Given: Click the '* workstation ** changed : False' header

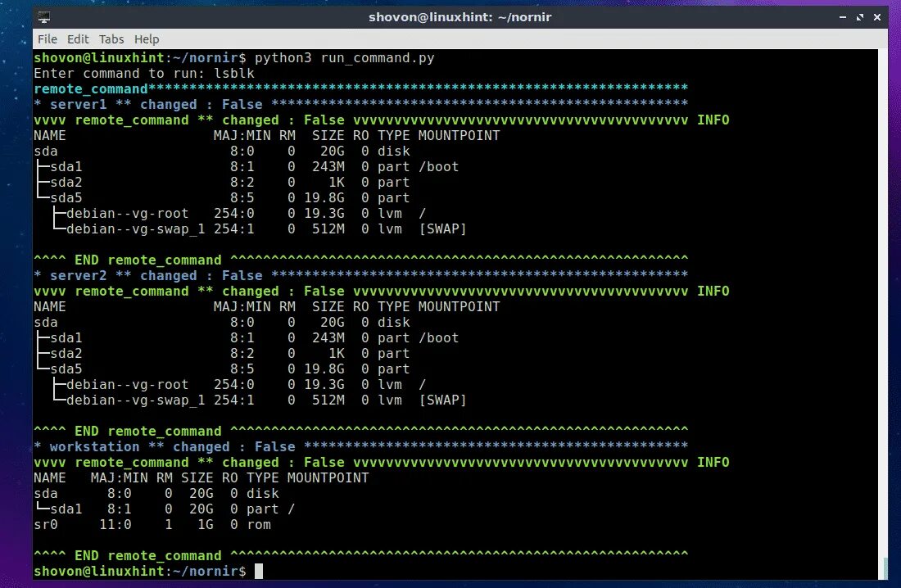Looking at the screenshot, I should (361, 446).
